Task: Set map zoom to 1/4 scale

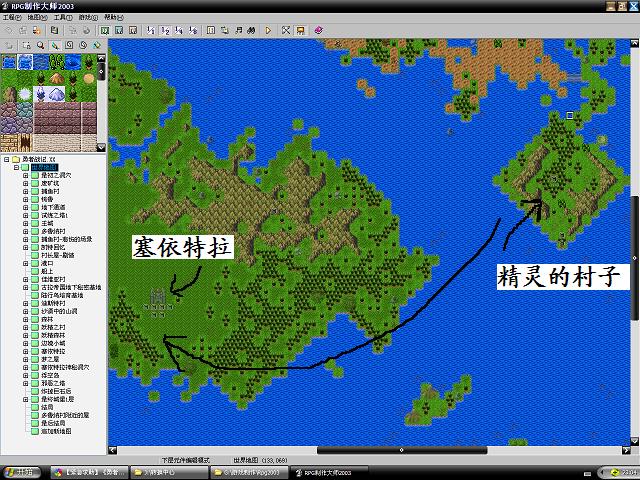Action: coord(179,30)
